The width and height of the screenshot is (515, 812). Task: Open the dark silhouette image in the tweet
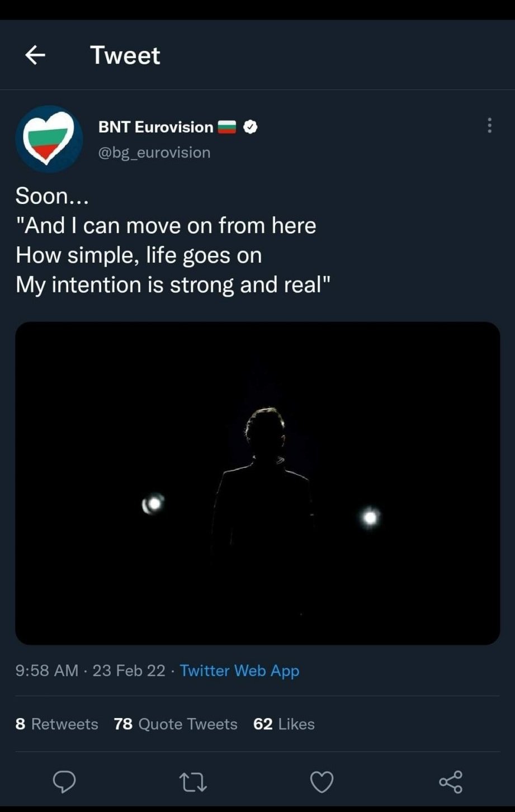[x=257, y=483]
